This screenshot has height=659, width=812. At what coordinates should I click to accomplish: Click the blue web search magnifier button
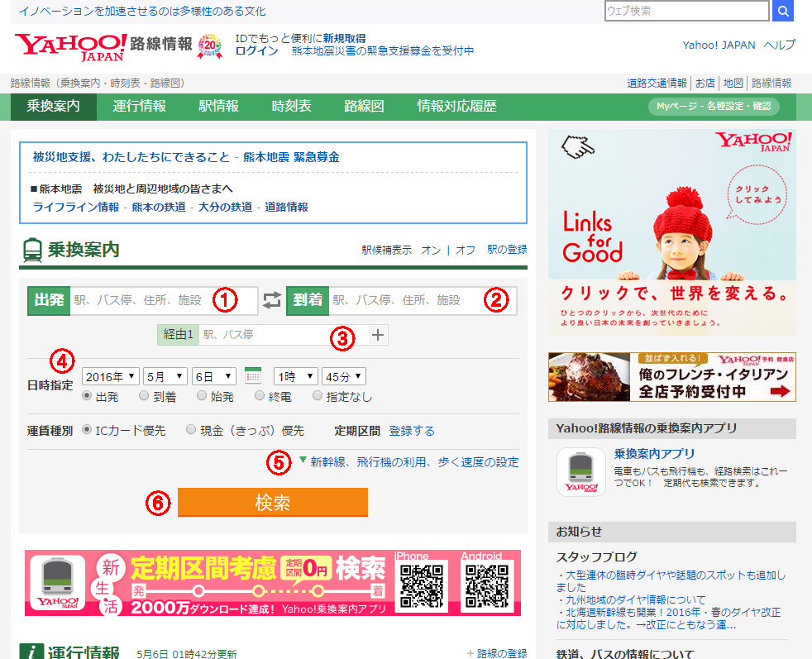click(x=782, y=11)
